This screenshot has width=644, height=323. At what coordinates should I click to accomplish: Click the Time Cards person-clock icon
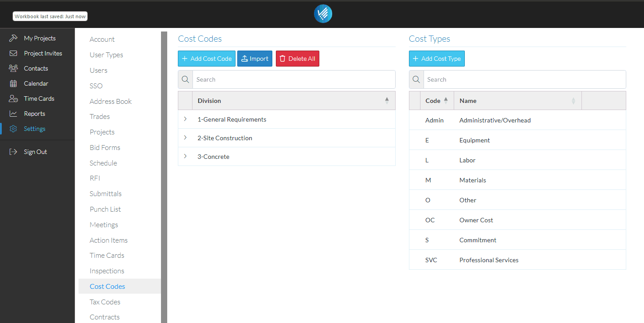pyautogui.click(x=13, y=98)
